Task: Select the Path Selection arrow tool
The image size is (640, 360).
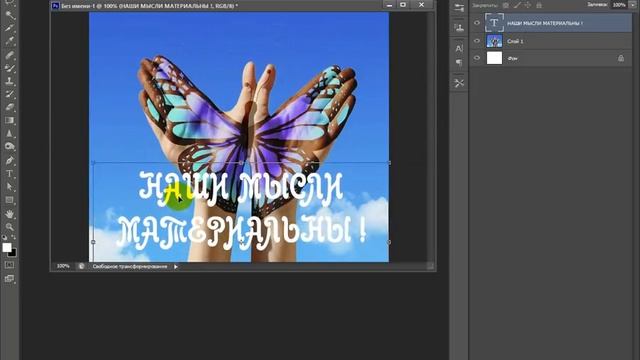Action: point(10,187)
